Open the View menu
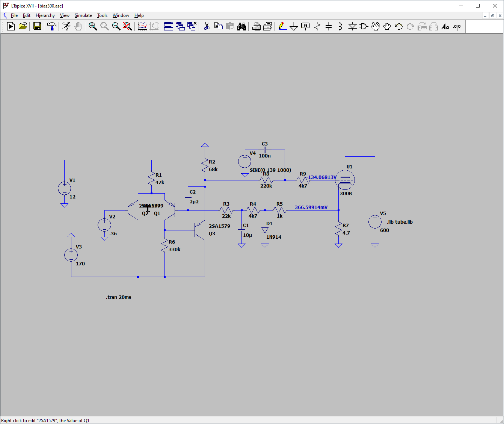The height and width of the screenshot is (424, 504). pos(65,15)
